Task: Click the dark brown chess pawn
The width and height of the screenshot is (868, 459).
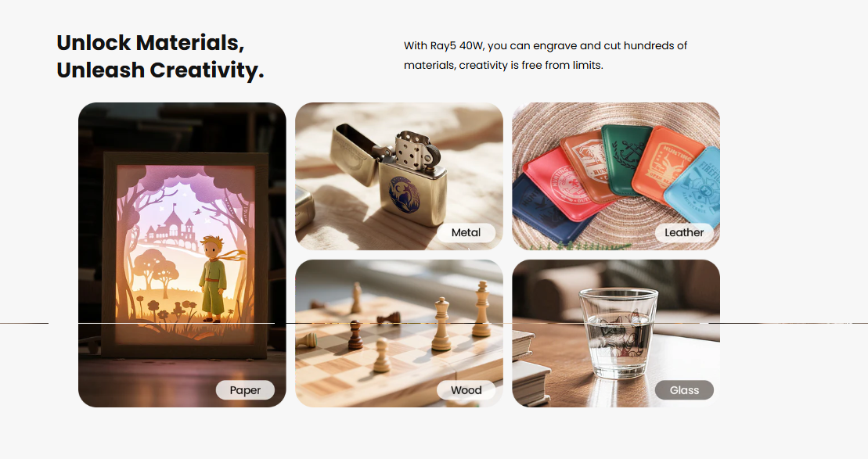Action: pos(355,335)
